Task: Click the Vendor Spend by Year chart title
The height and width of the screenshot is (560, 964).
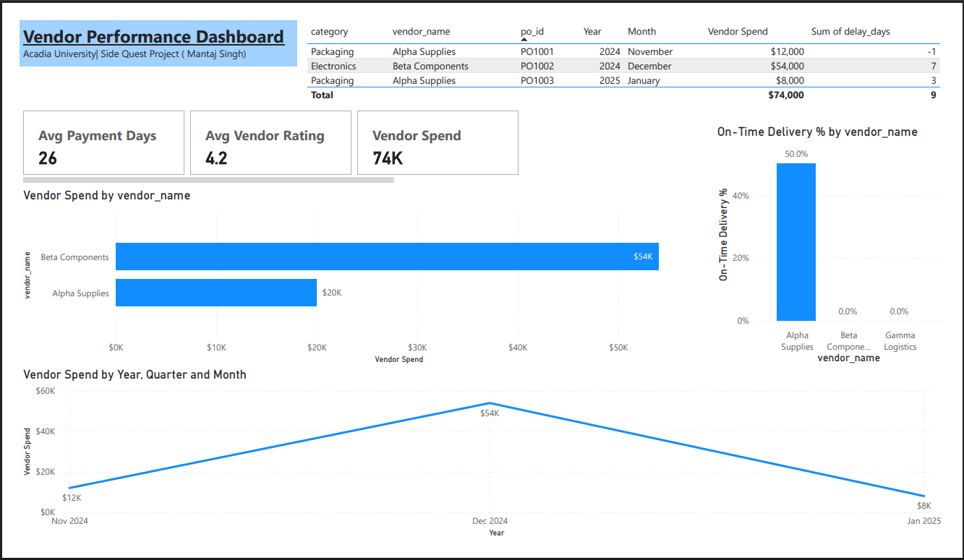Action: (x=132, y=374)
